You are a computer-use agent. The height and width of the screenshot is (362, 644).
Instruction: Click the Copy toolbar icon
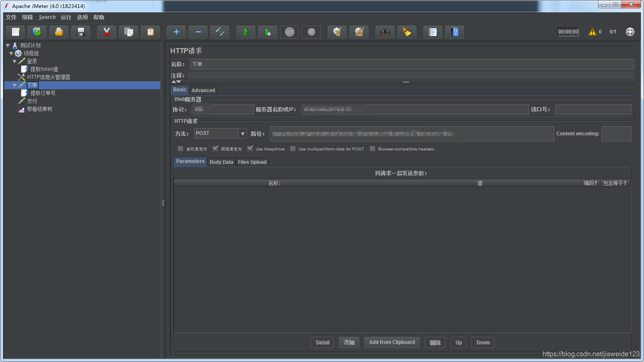point(129,32)
